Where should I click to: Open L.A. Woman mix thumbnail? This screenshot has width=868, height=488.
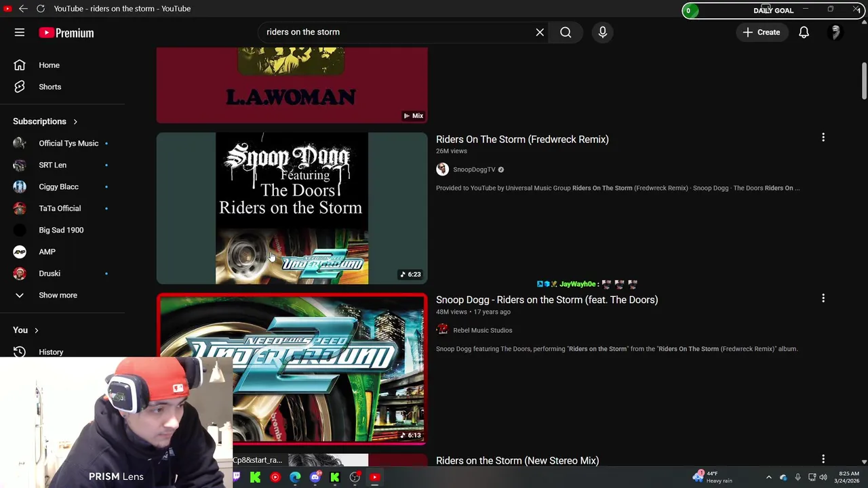pyautogui.click(x=292, y=85)
